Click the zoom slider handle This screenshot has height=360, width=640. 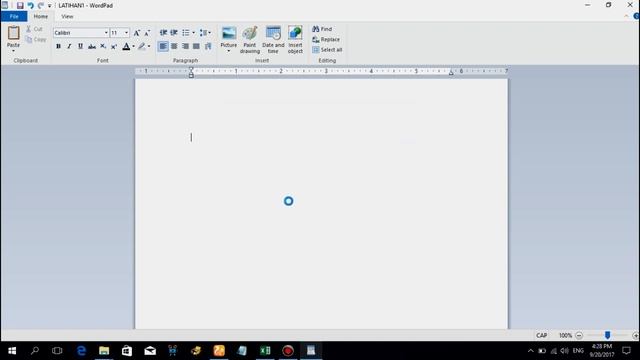click(x=607, y=335)
